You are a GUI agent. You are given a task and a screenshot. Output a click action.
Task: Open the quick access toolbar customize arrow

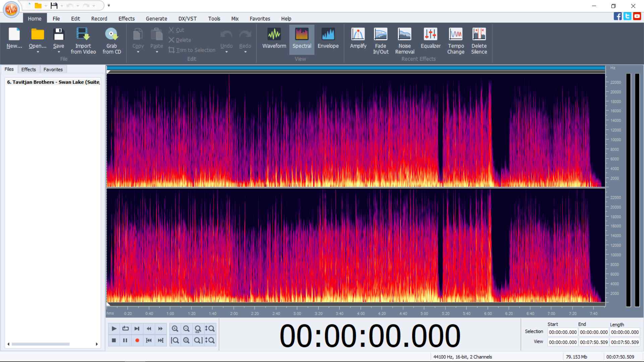[109, 5]
